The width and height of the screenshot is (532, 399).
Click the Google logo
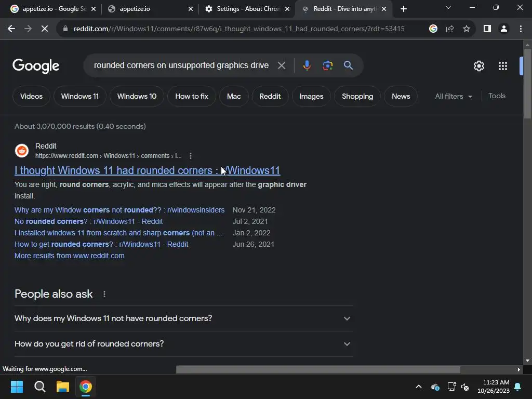point(36,66)
